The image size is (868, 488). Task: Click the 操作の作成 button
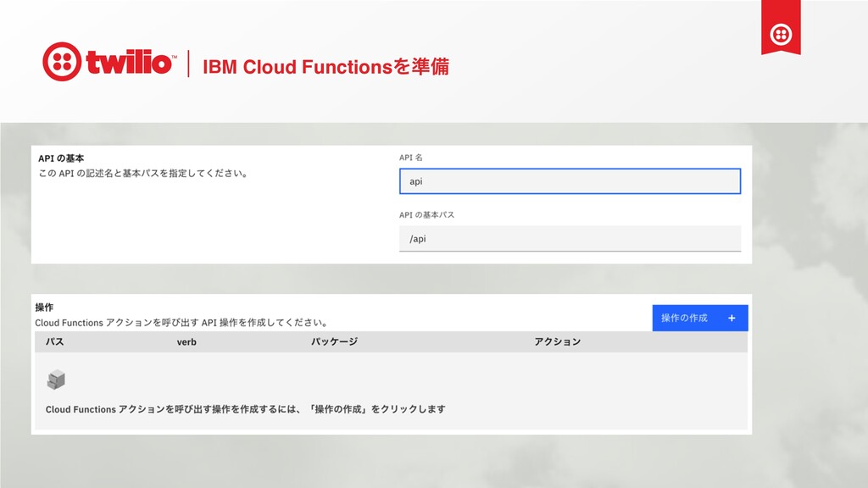click(699, 319)
